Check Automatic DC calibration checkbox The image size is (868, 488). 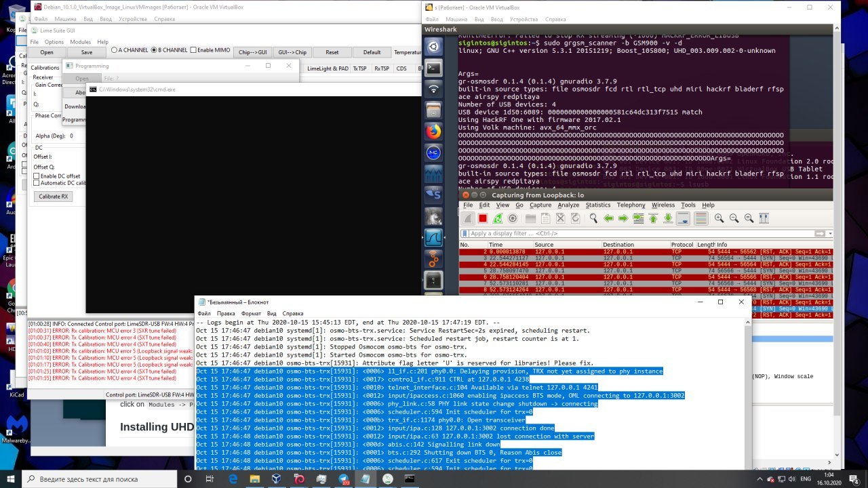point(37,183)
